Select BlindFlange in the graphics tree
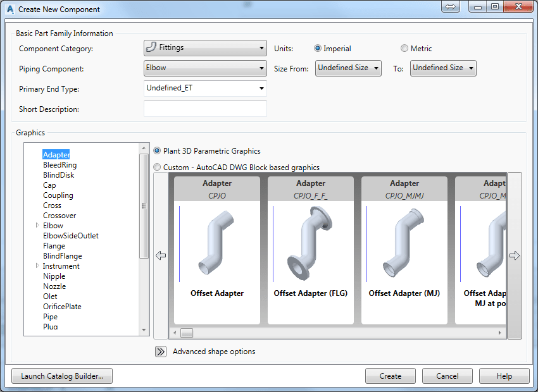Screen dimensions: 538x392 [x=63, y=256]
